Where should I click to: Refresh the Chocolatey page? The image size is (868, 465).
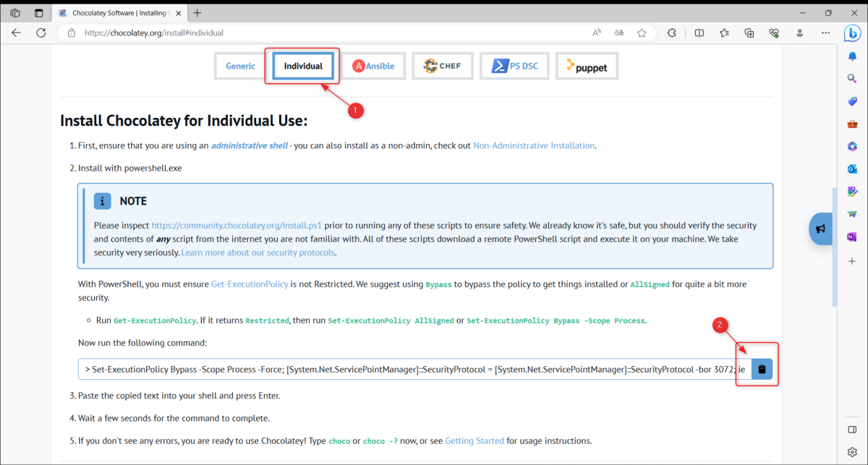[41, 33]
